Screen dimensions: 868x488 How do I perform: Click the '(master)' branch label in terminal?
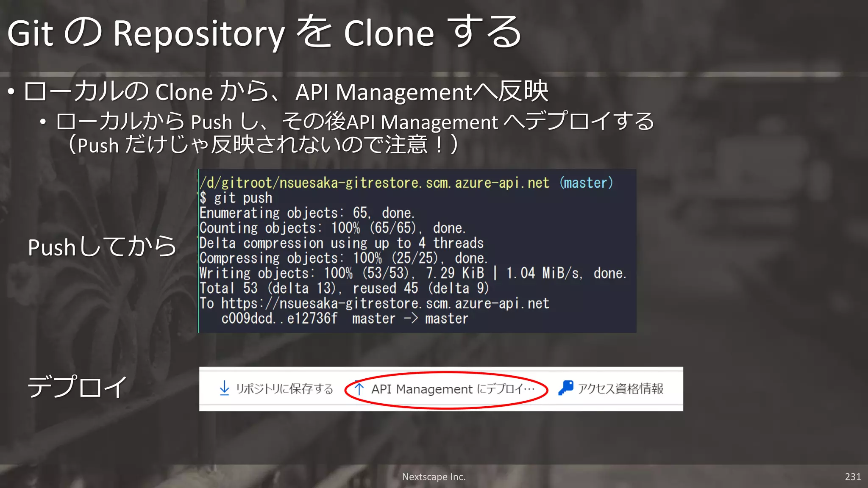tap(586, 183)
